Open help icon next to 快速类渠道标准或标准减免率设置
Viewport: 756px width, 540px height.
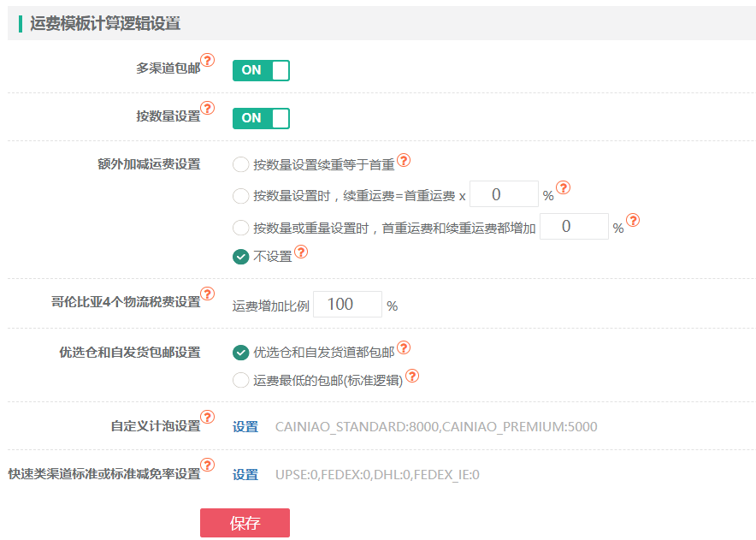click(207, 466)
